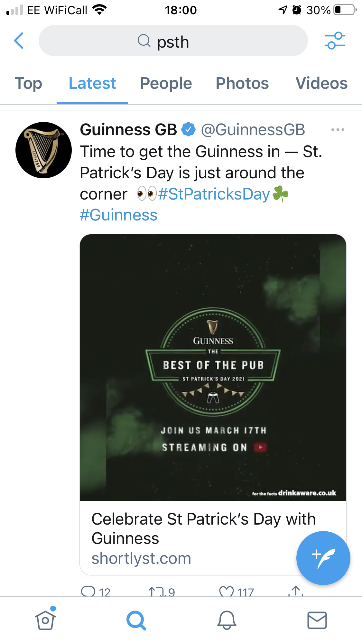The height and width of the screenshot is (644, 362).
Task: Open Notifications bell icon
Action: coord(227,620)
